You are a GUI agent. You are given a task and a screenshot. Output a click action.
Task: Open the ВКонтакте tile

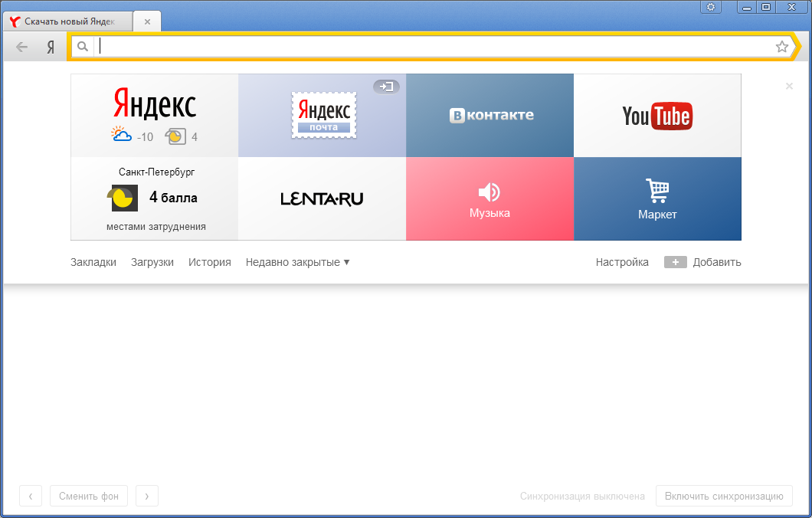(489, 116)
